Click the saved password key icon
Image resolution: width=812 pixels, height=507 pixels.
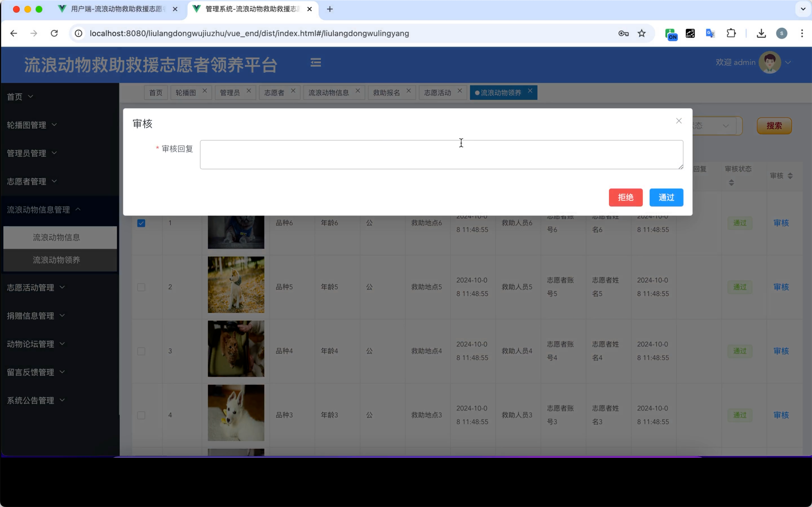click(623, 33)
